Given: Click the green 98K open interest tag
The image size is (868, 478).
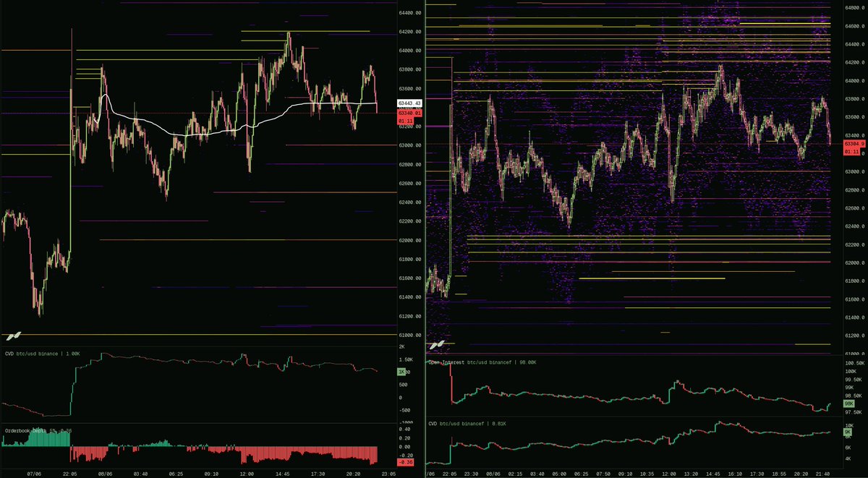Looking at the screenshot, I should 848,404.
